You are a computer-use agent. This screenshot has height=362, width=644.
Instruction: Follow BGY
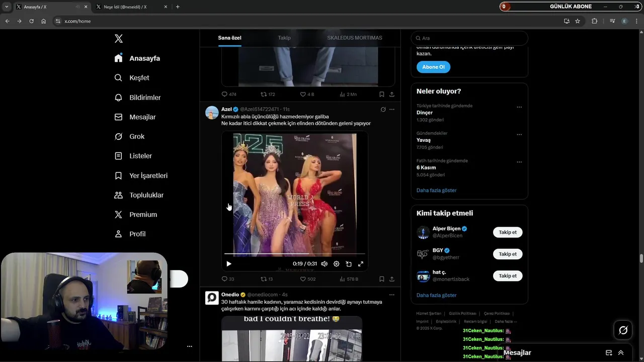(508, 254)
